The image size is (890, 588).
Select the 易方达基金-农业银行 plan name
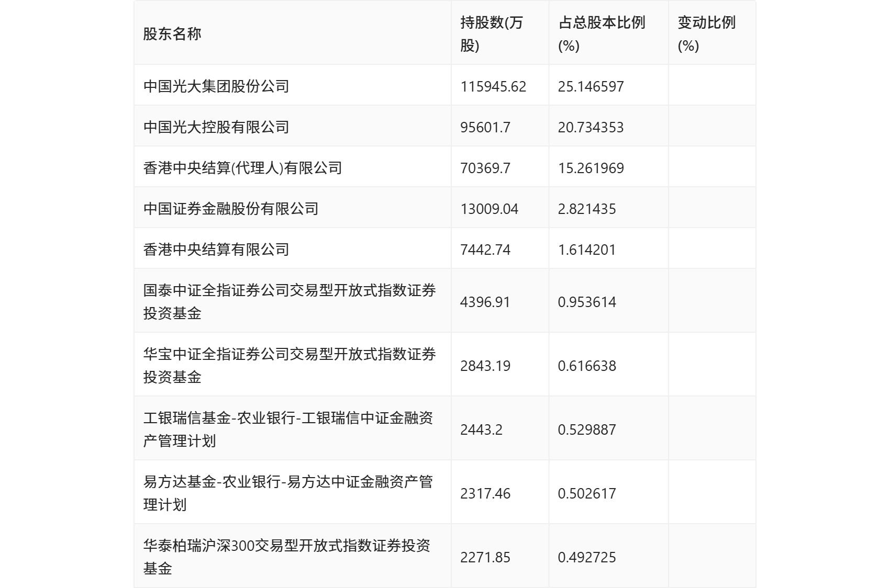click(288, 493)
